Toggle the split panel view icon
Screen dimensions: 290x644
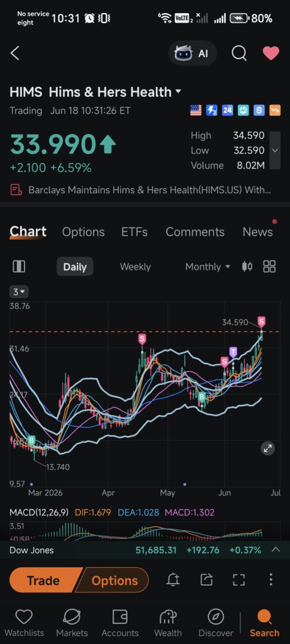pyautogui.click(x=19, y=267)
